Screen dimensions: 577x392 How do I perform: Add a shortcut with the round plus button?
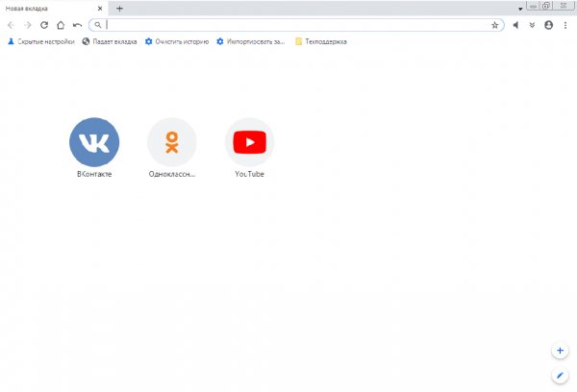pyautogui.click(x=560, y=351)
